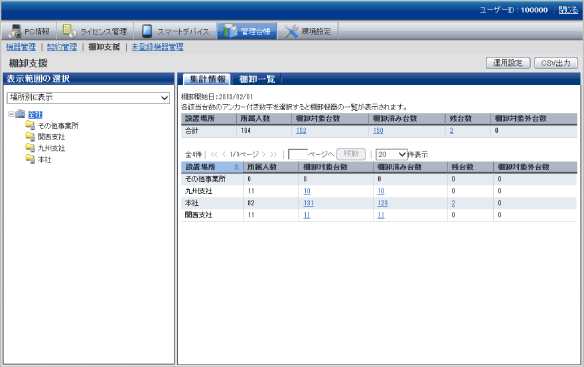
Task: Open 九州支社 棚卸対象台数 link 10
Action: [307, 191]
